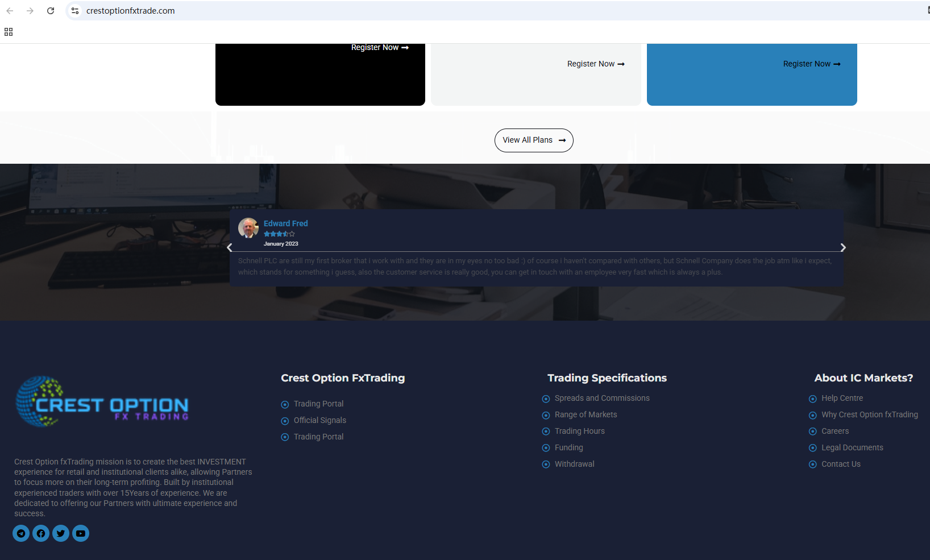Click the bullet icon beside Trading Hours

546,432
